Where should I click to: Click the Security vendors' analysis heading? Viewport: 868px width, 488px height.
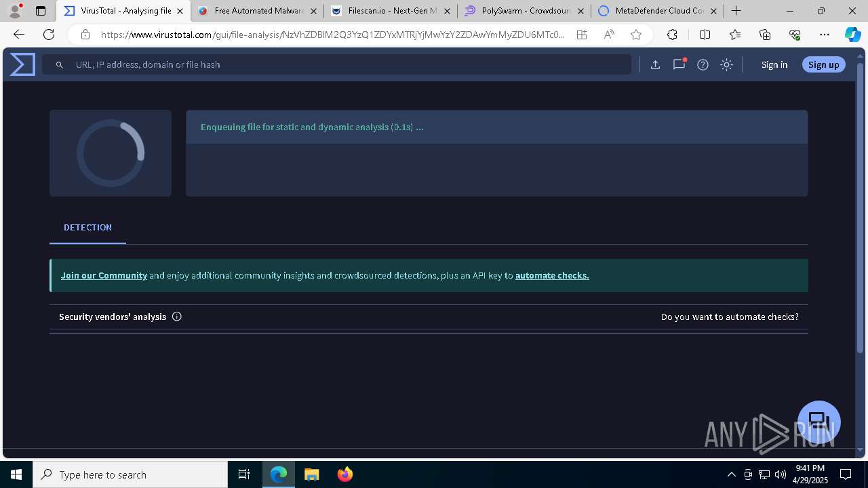click(113, 317)
